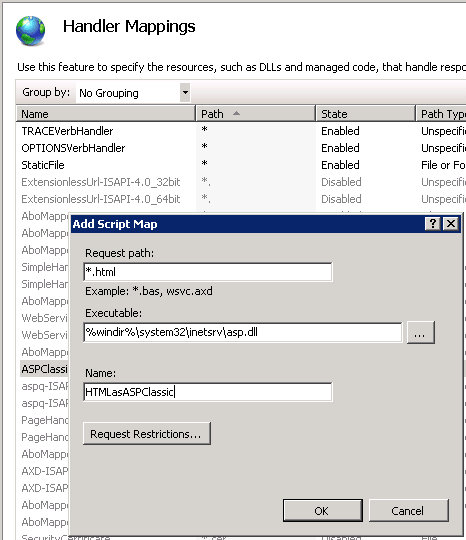
Task: Select the TRACEVerbHandler row
Action: (241, 131)
